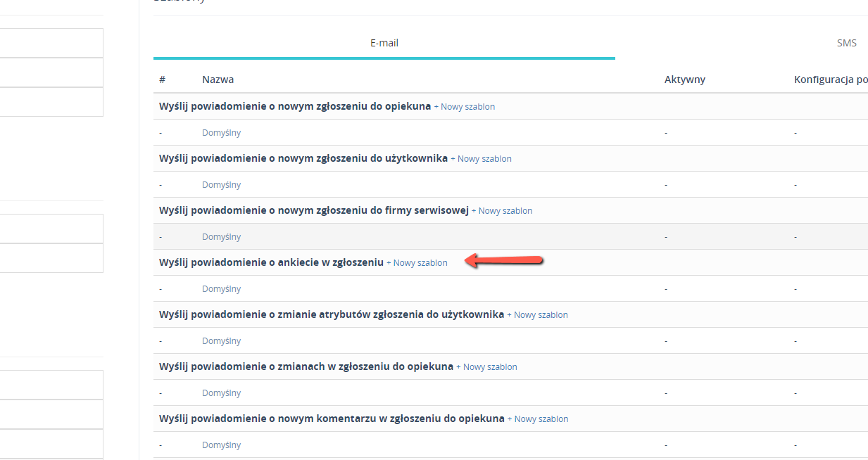868x460 pixels.
Task: Open Domyślny template under 'zgłoszeniu do firmy serwisowej'
Action: coord(221,237)
